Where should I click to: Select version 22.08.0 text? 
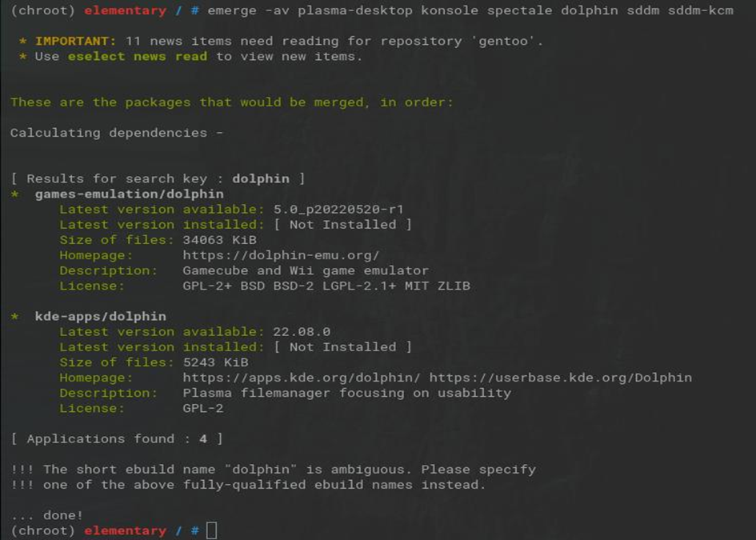[x=302, y=332]
